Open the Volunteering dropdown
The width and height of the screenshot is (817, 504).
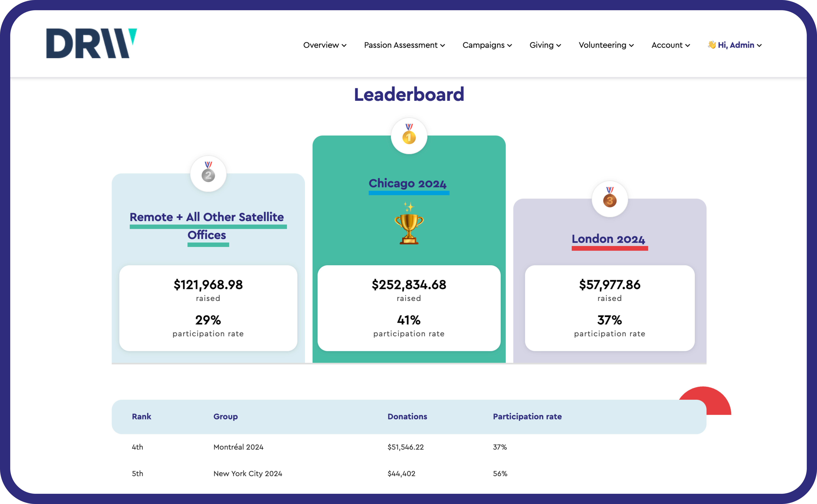606,45
